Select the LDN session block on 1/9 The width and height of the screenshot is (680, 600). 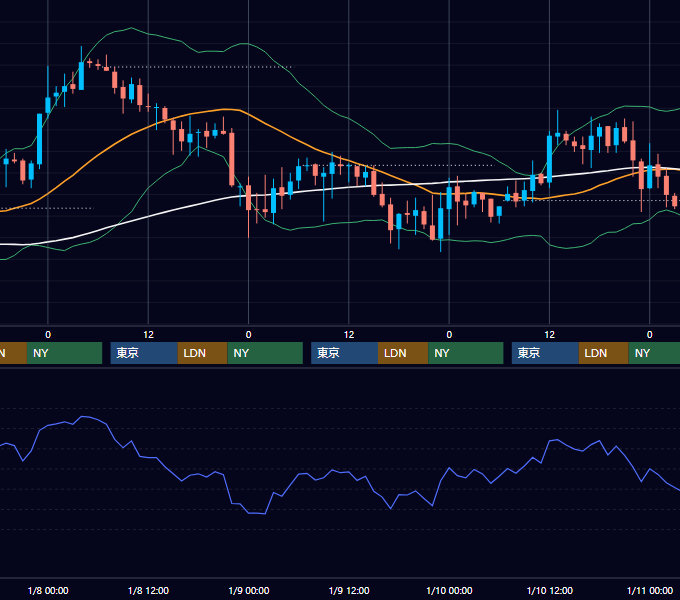(403, 353)
